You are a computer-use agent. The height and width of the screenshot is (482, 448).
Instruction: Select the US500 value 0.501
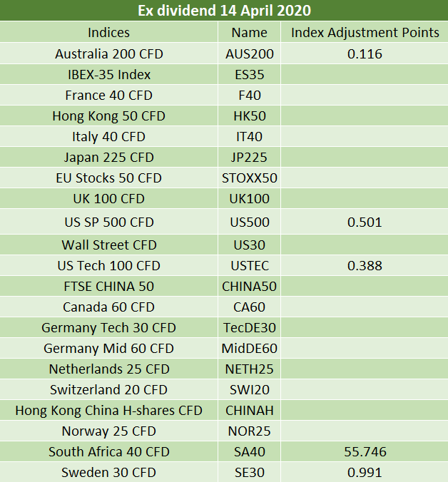click(365, 222)
